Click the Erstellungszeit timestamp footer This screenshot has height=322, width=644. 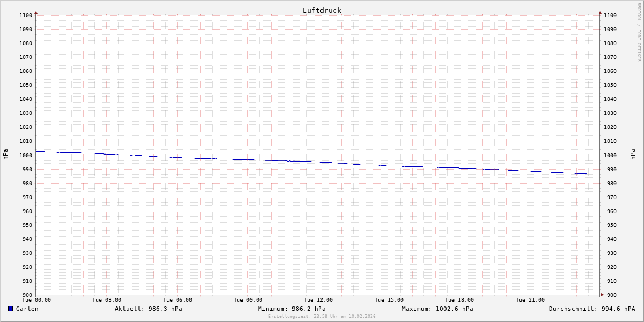[321, 316]
